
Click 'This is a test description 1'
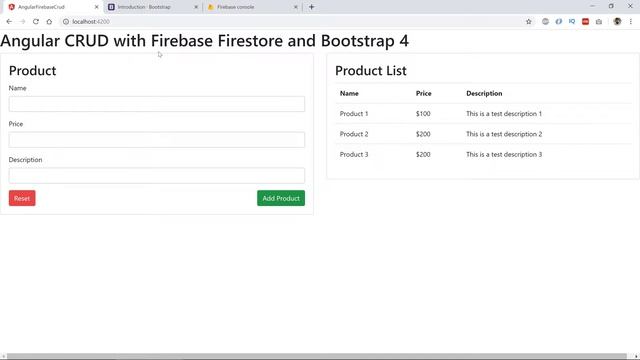pyautogui.click(x=504, y=114)
